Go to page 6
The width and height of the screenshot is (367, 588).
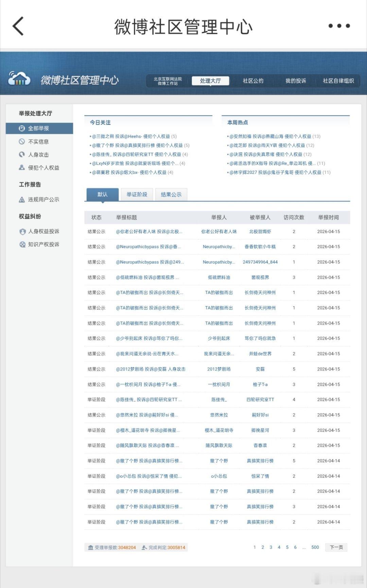(295, 547)
